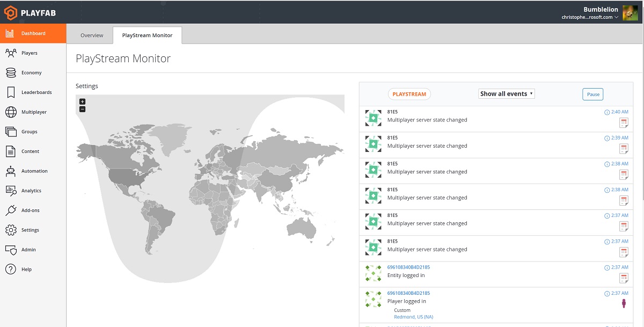Screen dimensions: 644x327
Task: Click player icon on Player logged in event
Action: [624, 304]
